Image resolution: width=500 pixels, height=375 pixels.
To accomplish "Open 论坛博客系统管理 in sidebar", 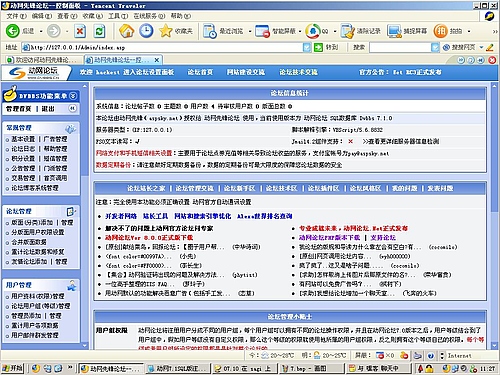I will pyautogui.click(x=35, y=188).
